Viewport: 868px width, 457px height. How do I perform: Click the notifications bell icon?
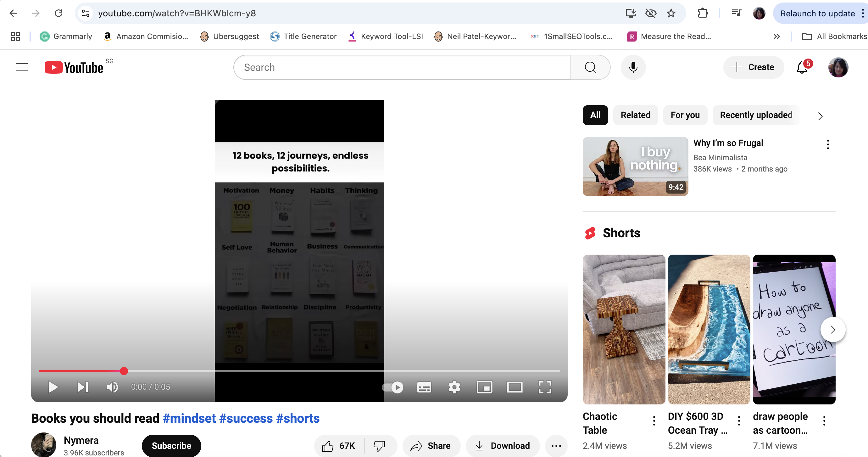pyautogui.click(x=801, y=67)
